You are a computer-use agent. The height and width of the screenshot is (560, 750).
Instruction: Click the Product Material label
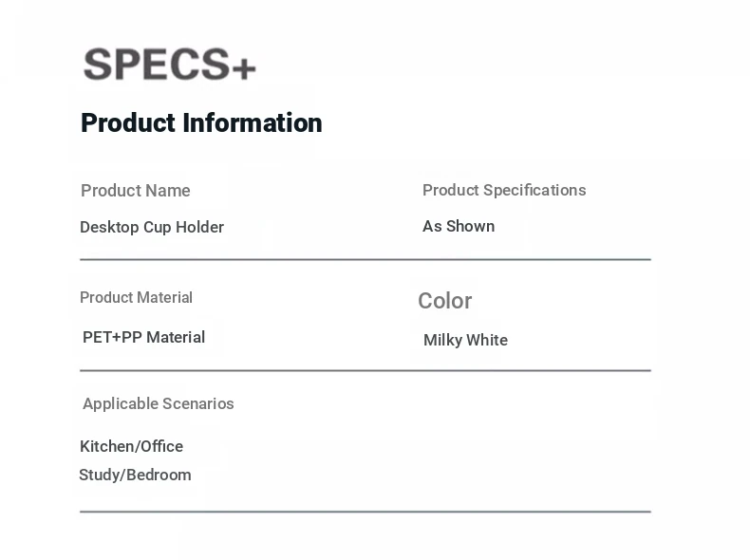tap(136, 297)
